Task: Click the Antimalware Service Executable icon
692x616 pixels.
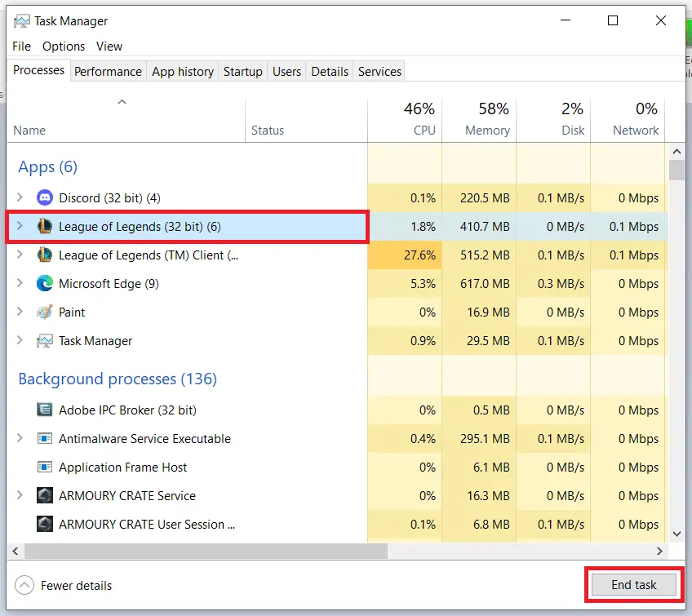Action: [45, 439]
